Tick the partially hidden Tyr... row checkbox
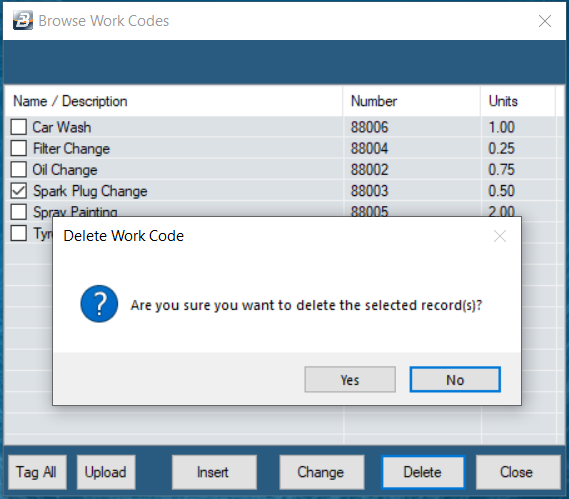 19,233
